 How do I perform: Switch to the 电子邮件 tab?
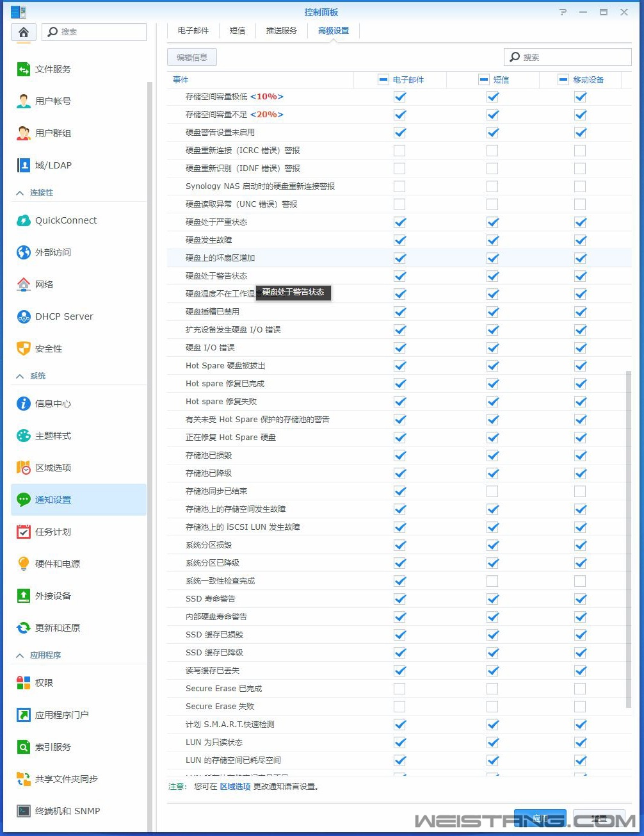coord(193,30)
